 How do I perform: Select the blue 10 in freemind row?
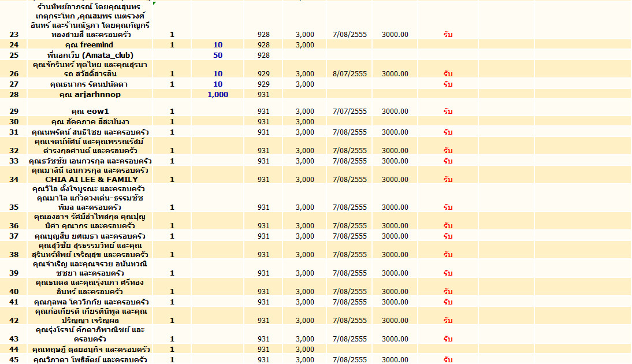[x=218, y=44]
